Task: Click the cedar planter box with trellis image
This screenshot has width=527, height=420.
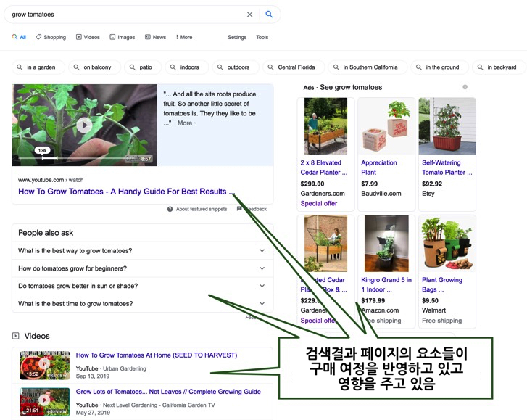Action: (325, 244)
